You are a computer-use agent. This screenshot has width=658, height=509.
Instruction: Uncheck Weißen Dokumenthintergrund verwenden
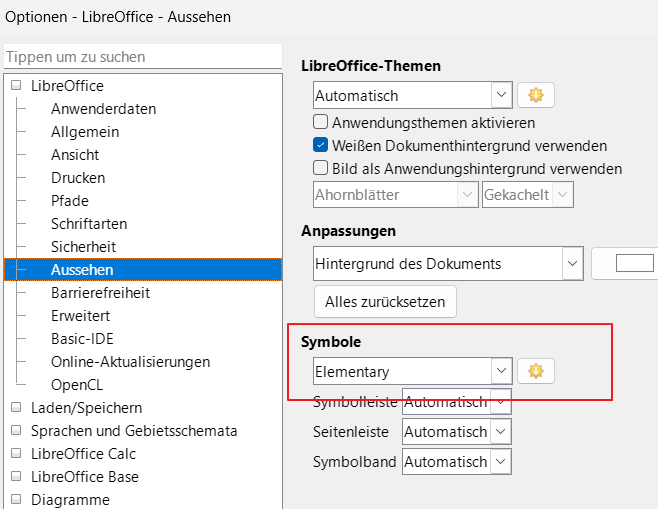click(x=322, y=145)
